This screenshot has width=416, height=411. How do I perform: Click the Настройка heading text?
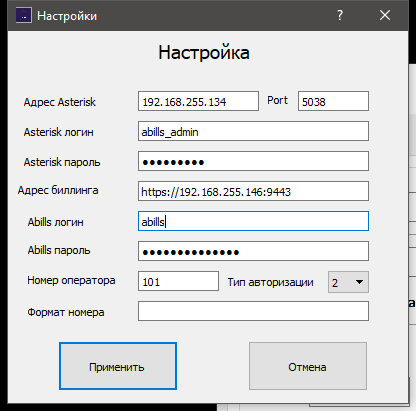coord(204,53)
